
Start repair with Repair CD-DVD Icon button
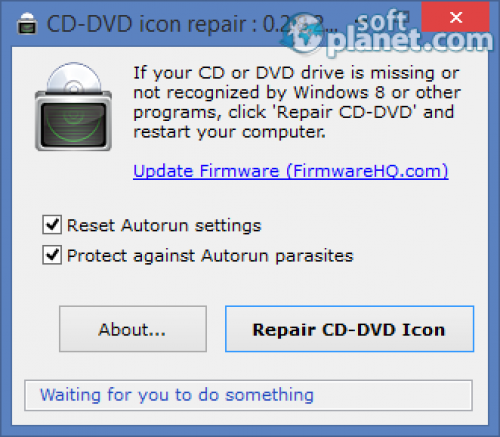(349, 329)
